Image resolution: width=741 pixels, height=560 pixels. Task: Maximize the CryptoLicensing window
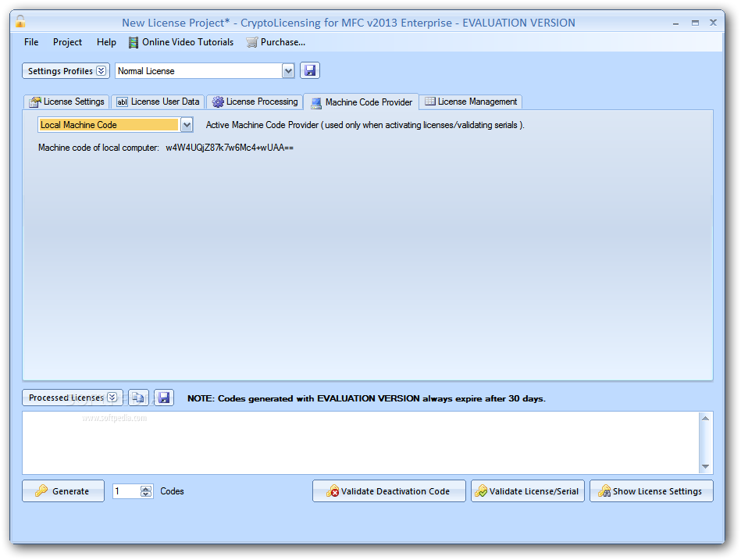point(695,23)
